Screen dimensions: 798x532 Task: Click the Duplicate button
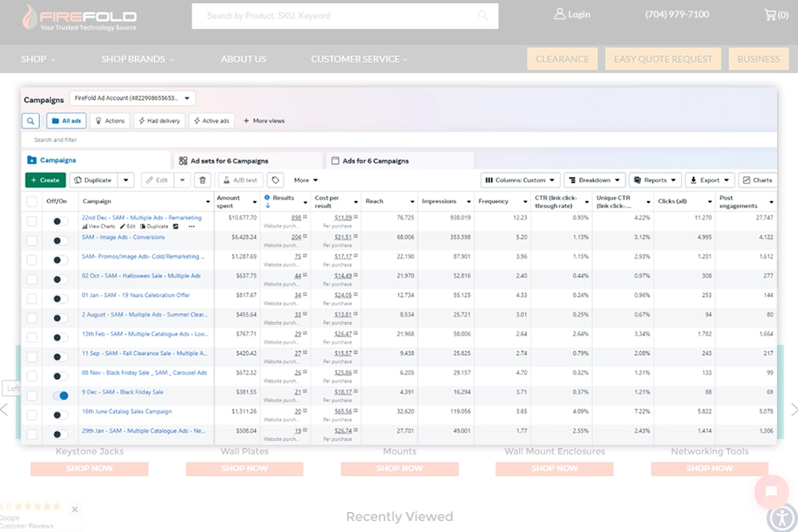click(93, 180)
